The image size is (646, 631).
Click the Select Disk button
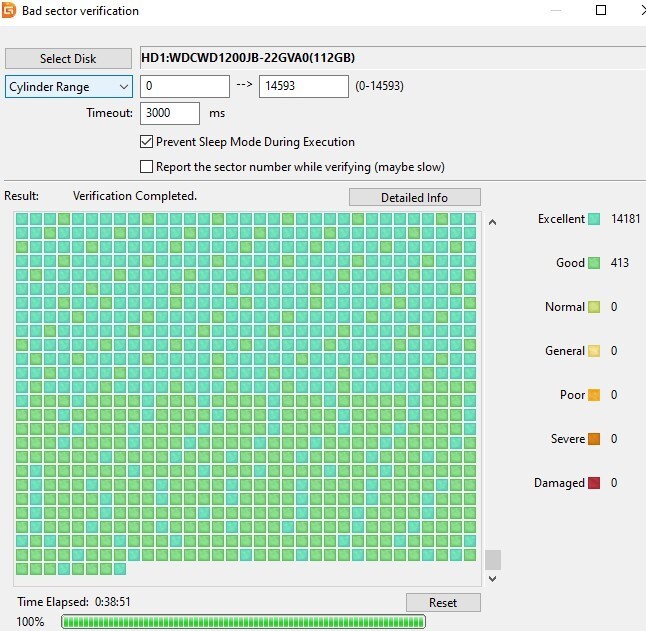[68, 58]
